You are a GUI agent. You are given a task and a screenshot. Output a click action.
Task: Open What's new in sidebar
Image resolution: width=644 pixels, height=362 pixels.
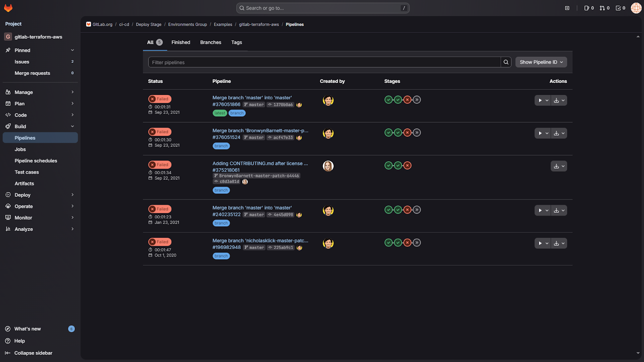pos(40,329)
